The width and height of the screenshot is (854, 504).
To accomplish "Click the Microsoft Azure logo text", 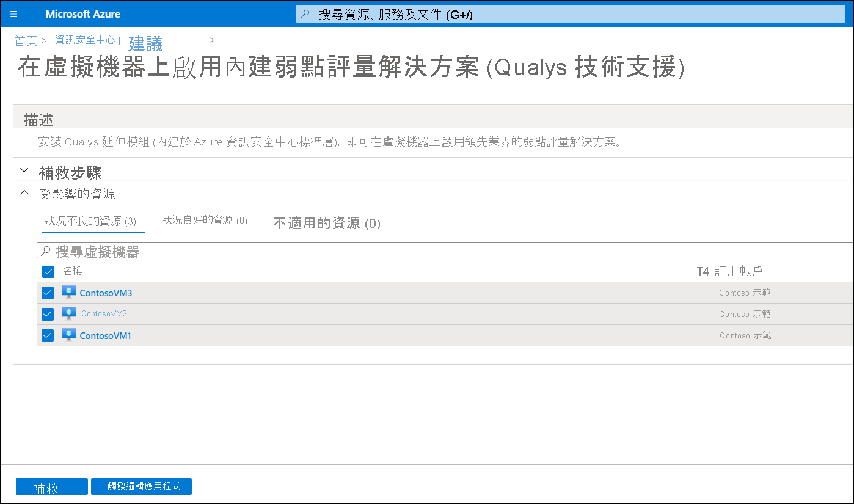I will coord(83,14).
